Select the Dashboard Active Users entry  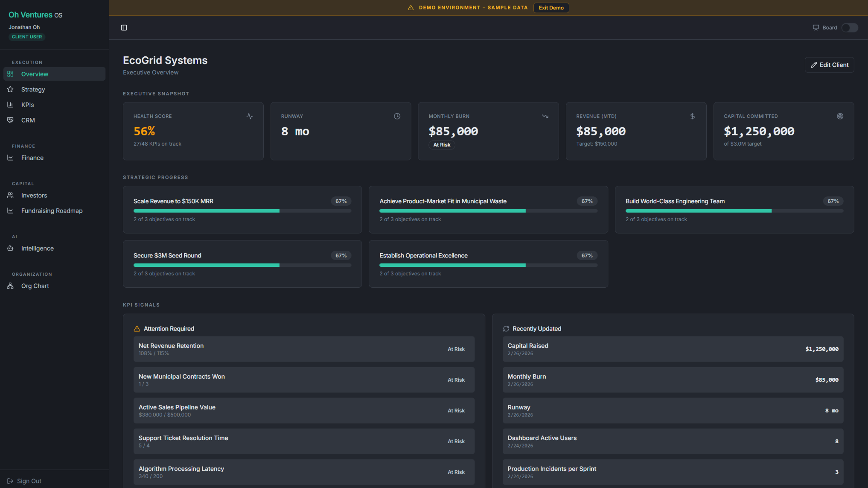673,441
